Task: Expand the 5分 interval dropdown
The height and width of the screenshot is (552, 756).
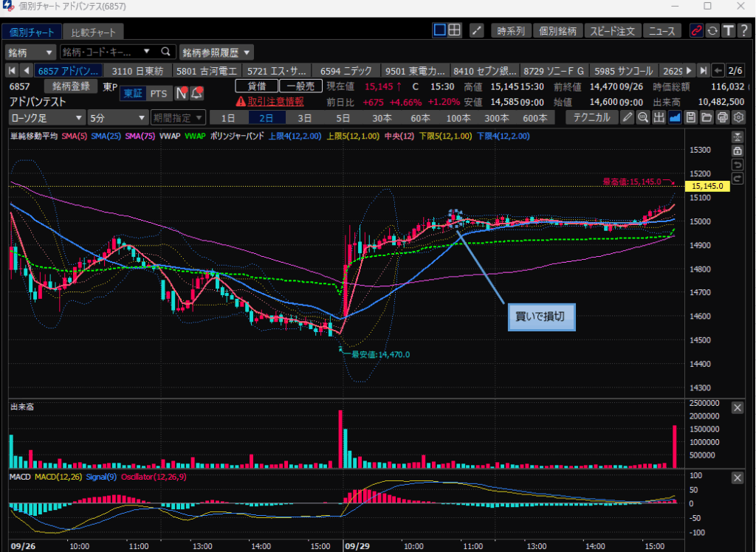Action: 117,117
